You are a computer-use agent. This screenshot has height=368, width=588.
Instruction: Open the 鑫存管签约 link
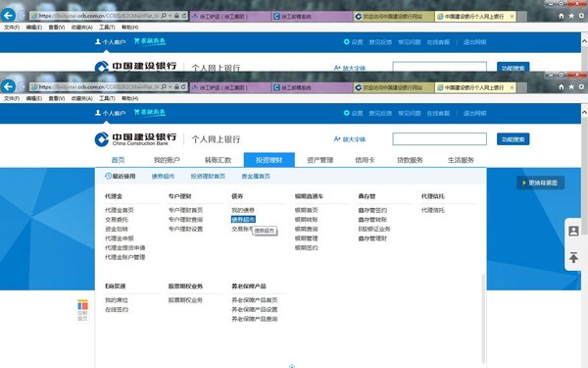pyautogui.click(x=372, y=210)
